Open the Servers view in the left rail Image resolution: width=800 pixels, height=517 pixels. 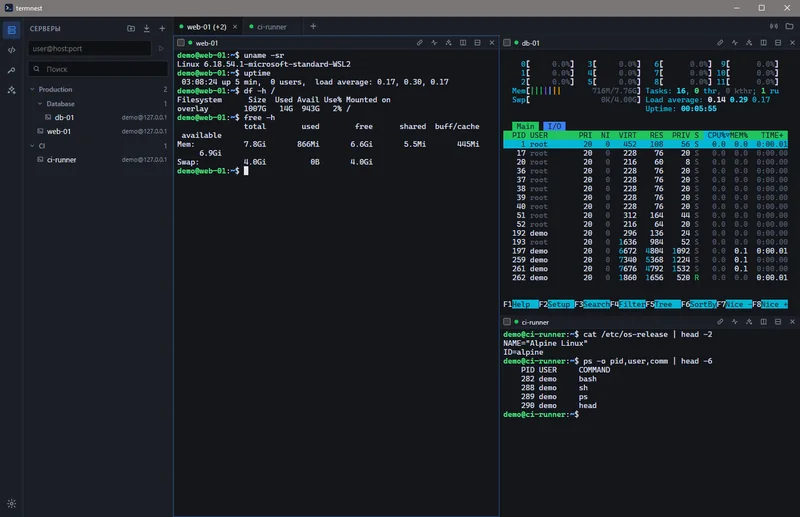tap(11, 30)
